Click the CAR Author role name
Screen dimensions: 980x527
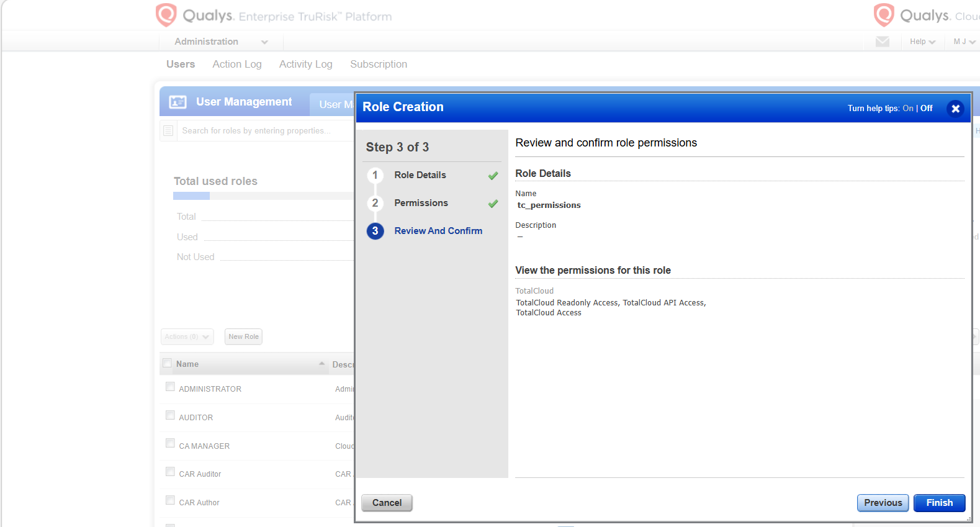coord(199,503)
